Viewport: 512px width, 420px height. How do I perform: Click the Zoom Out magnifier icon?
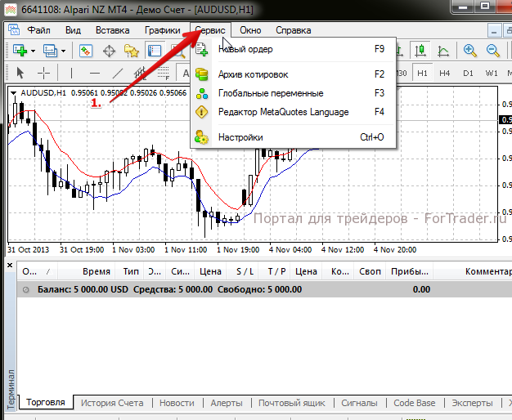493,51
